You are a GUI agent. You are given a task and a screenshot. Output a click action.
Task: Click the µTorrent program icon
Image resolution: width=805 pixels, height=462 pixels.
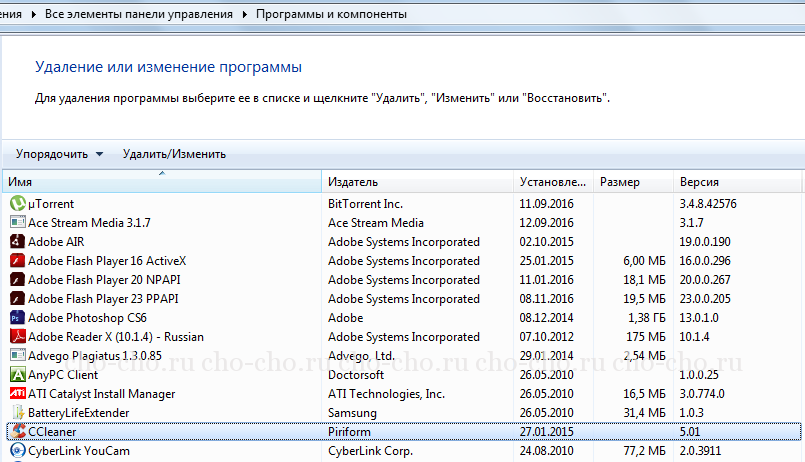(x=17, y=203)
